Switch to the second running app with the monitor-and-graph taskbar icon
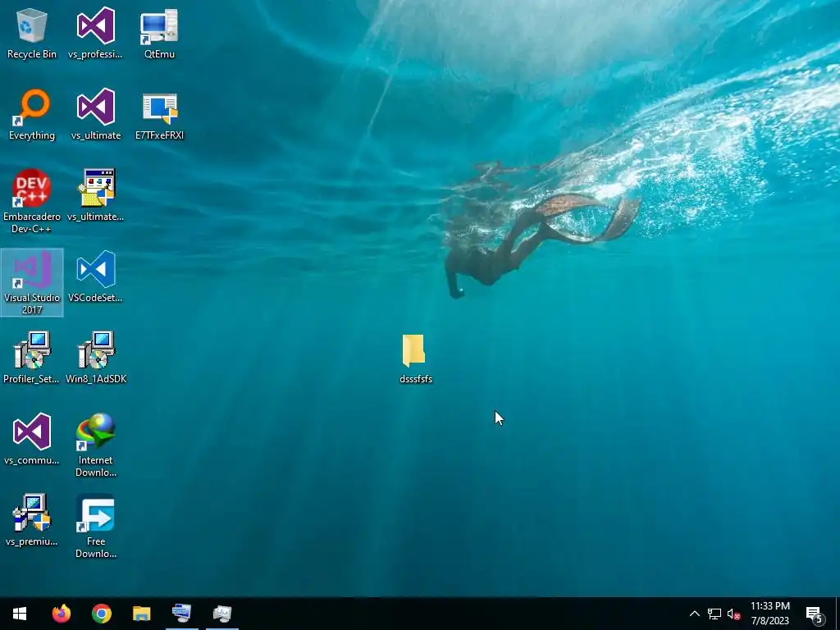Image resolution: width=840 pixels, height=630 pixels. point(221,614)
